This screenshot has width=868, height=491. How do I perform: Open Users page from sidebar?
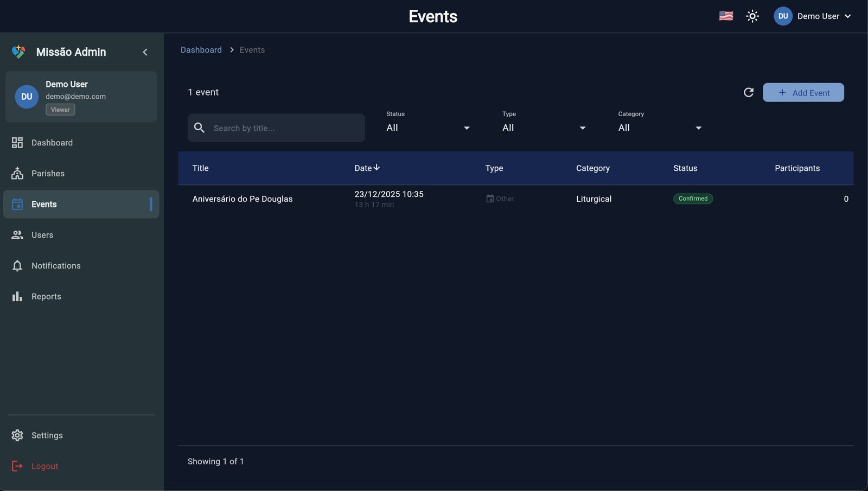pyautogui.click(x=42, y=235)
